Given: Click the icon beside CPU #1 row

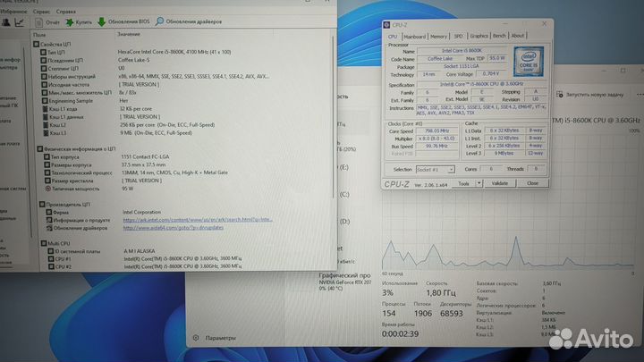Looking at the screenshot, I should pos(50,259).
